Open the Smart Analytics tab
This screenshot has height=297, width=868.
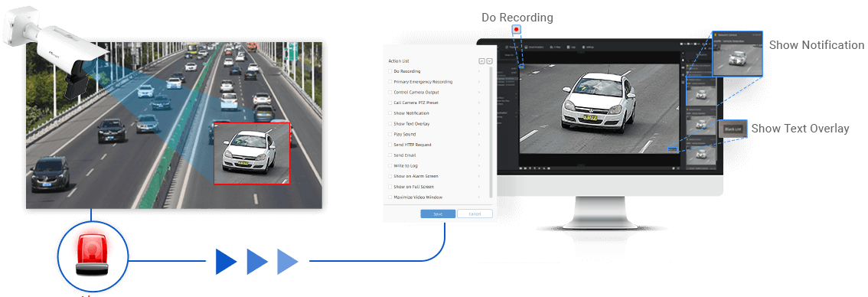(535, 47)
